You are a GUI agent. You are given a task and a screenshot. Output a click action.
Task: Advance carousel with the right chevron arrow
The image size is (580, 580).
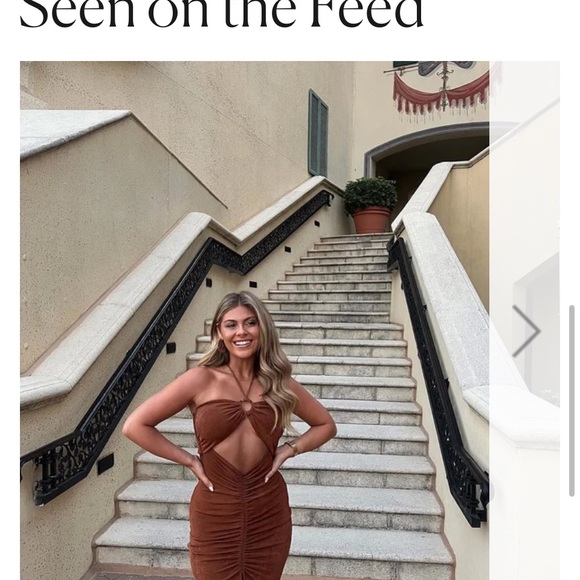(x=527, y=331)
